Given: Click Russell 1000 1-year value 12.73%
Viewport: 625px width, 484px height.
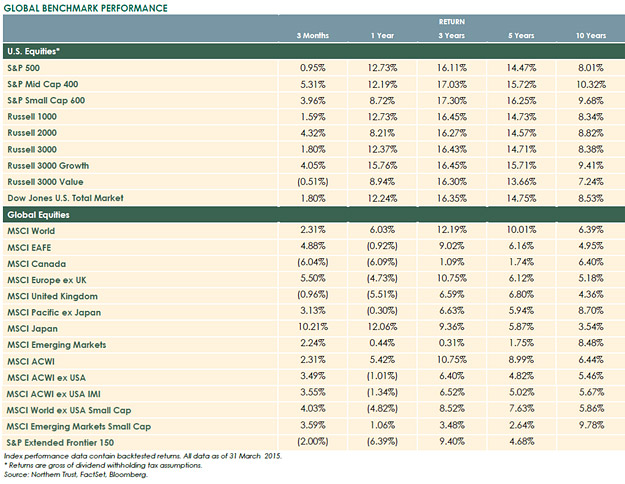Looking at the screenshot, I should [x=382, y=117].
